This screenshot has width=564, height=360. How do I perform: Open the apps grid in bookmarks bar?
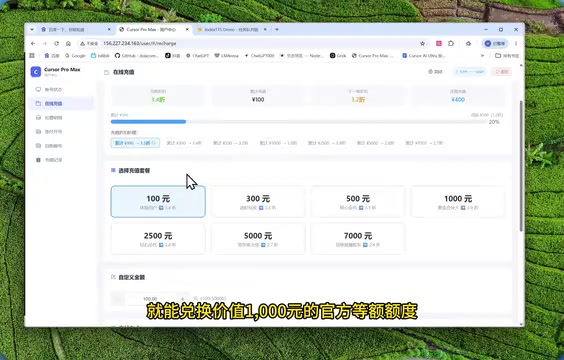(32, 56)
